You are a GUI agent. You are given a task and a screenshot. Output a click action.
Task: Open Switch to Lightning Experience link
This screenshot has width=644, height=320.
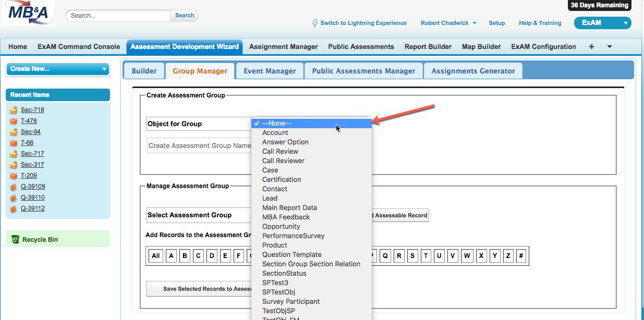(x=363, y=23)
